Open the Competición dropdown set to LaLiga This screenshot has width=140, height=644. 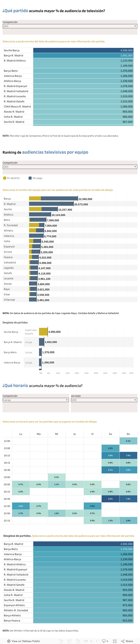tap(36, 400)
